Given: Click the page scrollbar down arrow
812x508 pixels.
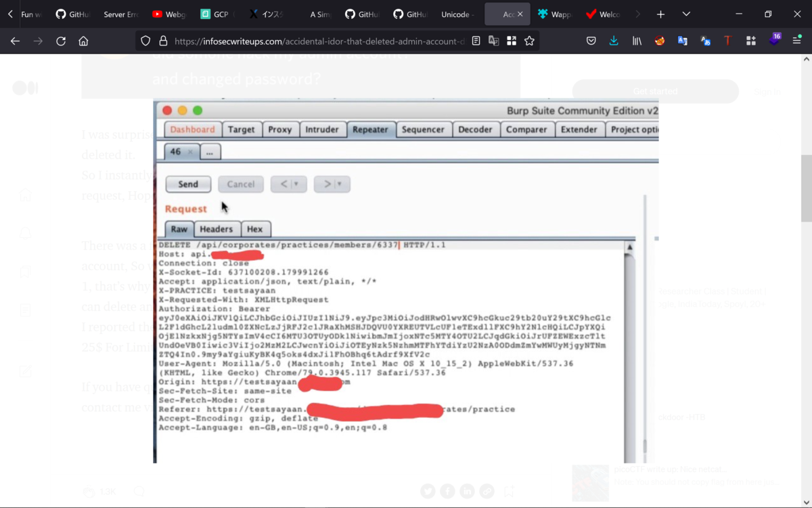Looking at the screenshot, I should click(x=806, y=502).
